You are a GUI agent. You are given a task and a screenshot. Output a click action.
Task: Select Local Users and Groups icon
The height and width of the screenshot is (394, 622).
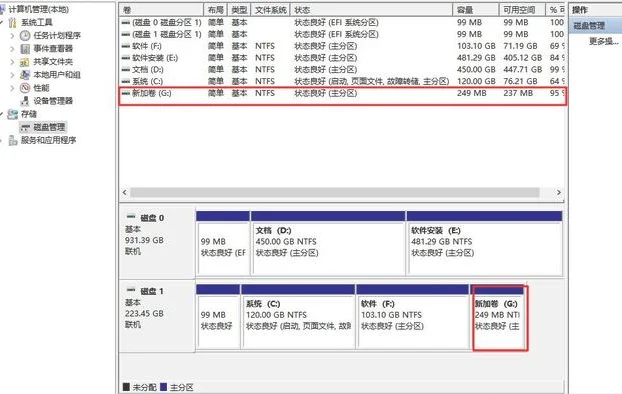click(x=25, y=75)
